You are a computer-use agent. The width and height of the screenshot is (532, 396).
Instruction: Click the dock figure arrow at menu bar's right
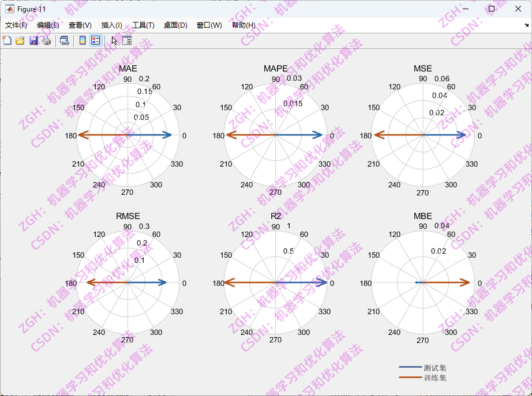526,25
